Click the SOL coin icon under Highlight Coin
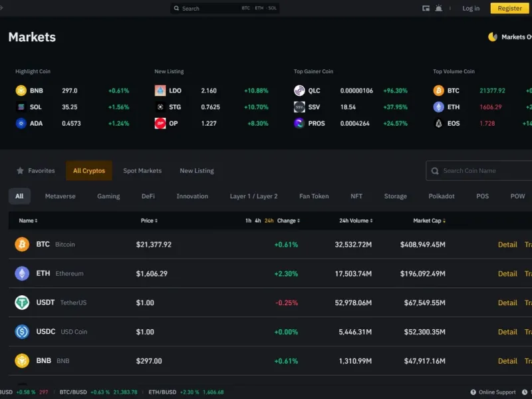Viewport: 532px width, 399px height. pyautogui.click(x=21, y=107)
